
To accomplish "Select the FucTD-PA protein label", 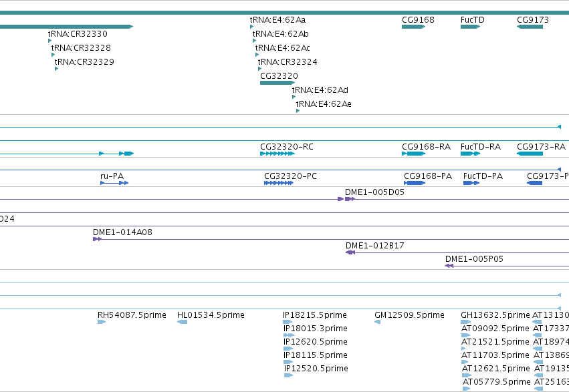I will tap(483, 176).
